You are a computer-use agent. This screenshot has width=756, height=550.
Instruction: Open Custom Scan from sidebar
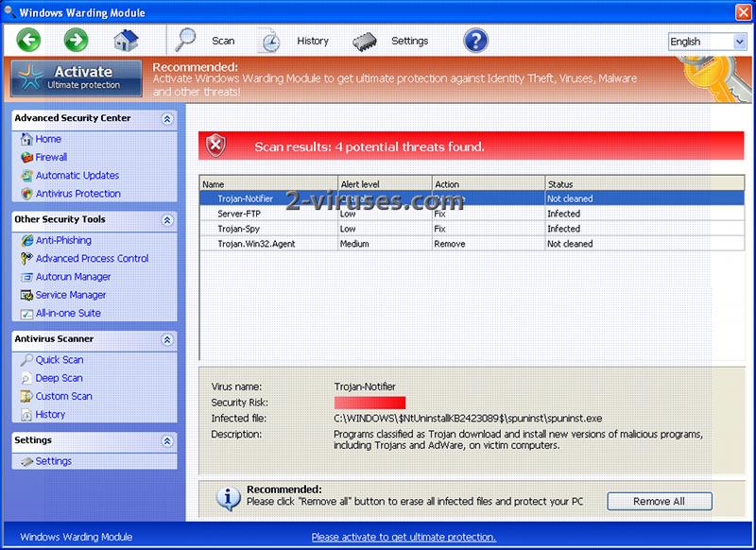click(63, 396)
